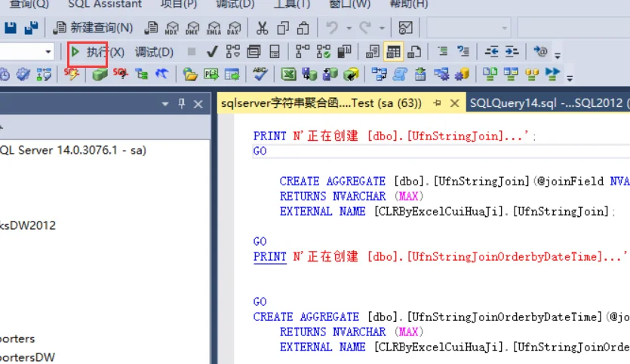Toggle pin on the sqlserver字符串聚合函 tab

[x=437, y=103]
